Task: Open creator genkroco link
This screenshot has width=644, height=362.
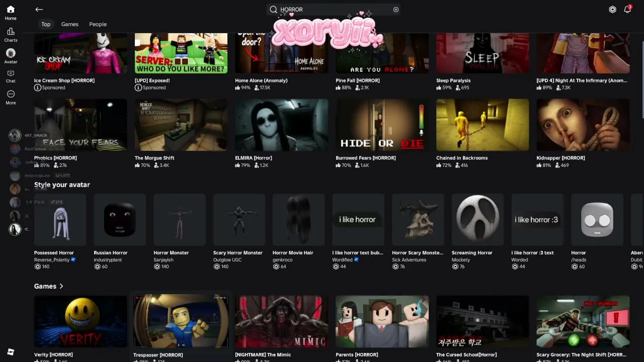Action: point(283,260)
